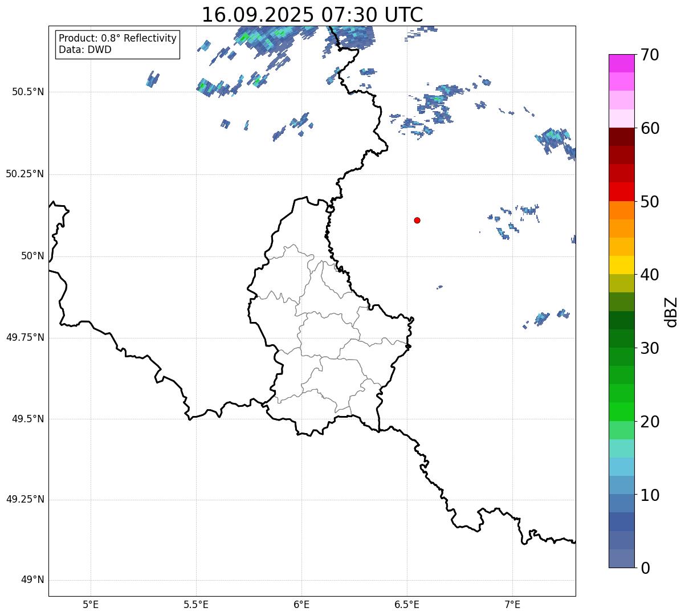
Task: Click the "5.5°E" longitude label
Action: point(196,605)
